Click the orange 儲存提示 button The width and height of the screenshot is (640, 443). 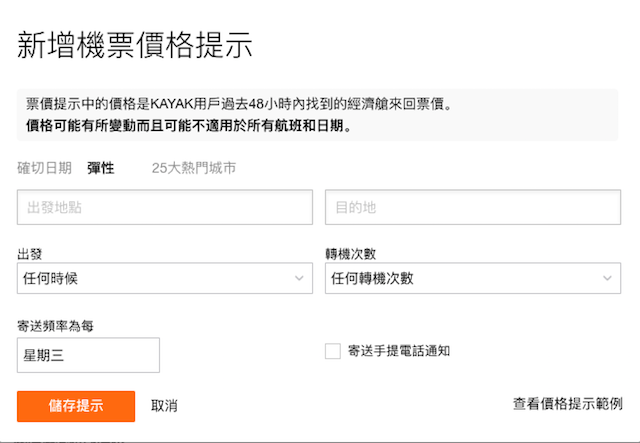[76, 406]
